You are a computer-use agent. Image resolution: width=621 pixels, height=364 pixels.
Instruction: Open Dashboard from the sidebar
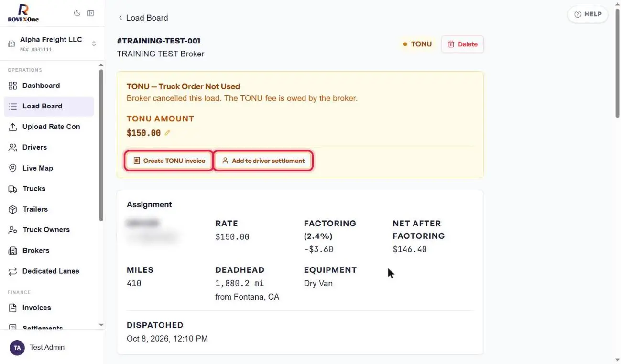(x=49, y=86)
